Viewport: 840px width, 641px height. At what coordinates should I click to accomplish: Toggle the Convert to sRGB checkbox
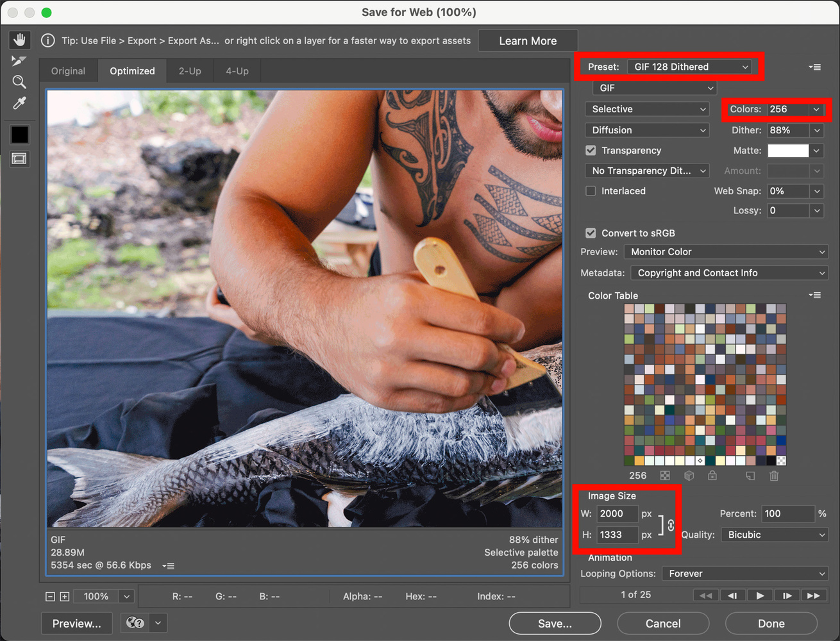591,233
